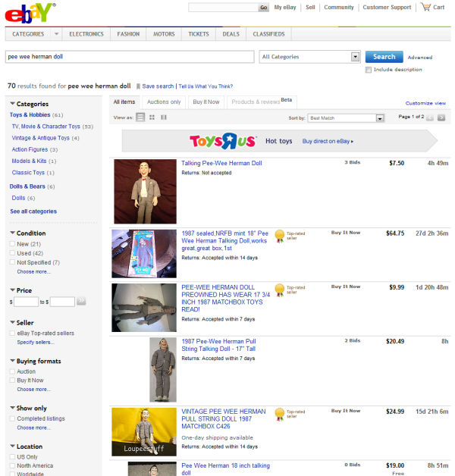Check the Include description box
This screenshot has height=476, width=455.
[369, 70]
